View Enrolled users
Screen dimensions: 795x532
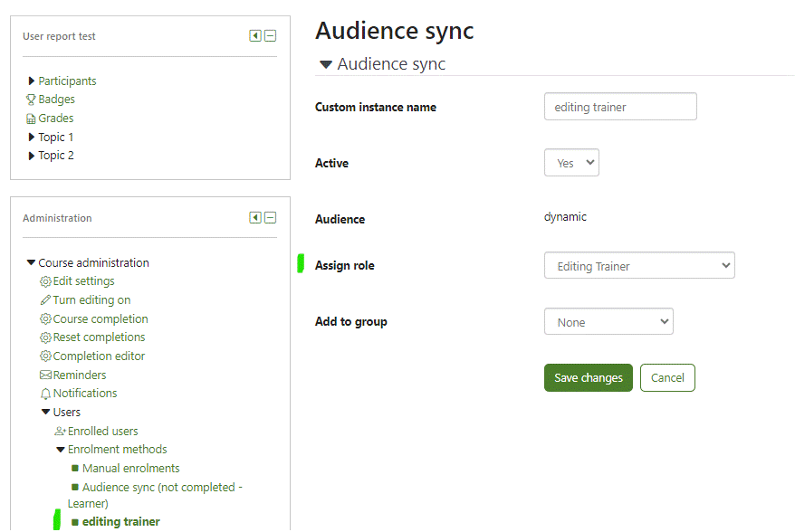(103, 432)
